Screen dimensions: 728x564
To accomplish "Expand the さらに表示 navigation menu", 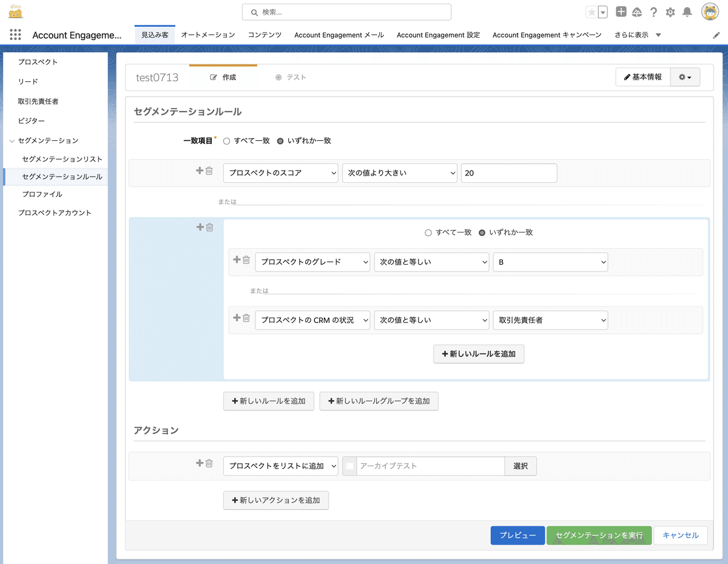I will point(638,35).
